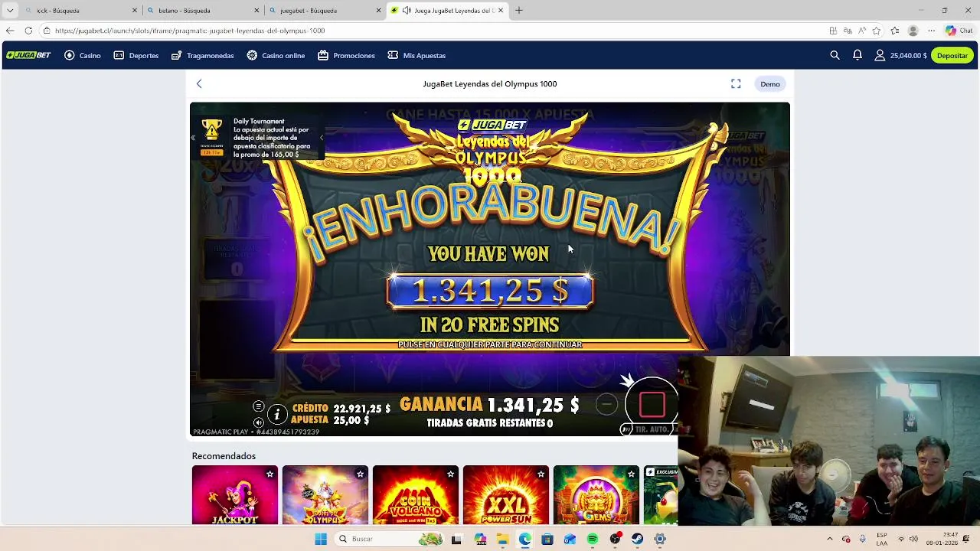Add page to favorites with the star icon
Image resolution: width=980 pixels, height=551 pixels.
(877, 31)
